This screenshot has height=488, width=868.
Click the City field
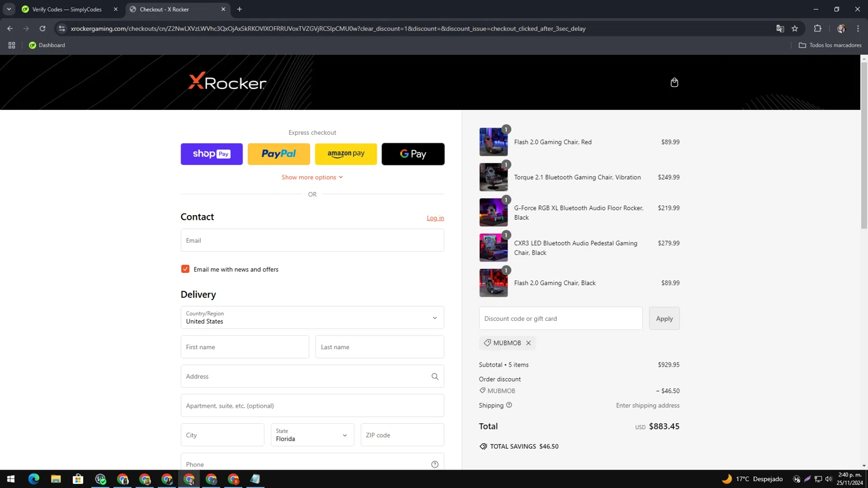point(222,435)
